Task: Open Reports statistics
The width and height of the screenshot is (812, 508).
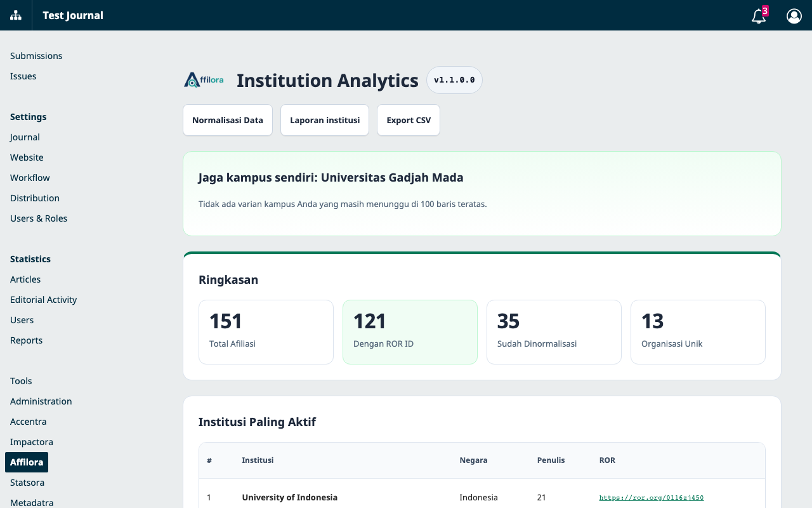Action: coord(27,340)
